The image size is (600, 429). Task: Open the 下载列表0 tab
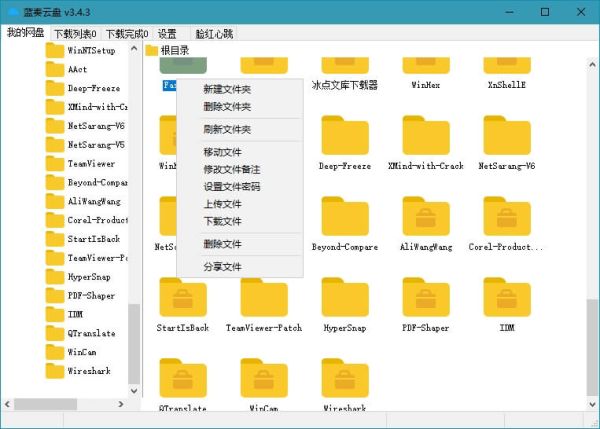pyautogui.click(x=75, y=34)
